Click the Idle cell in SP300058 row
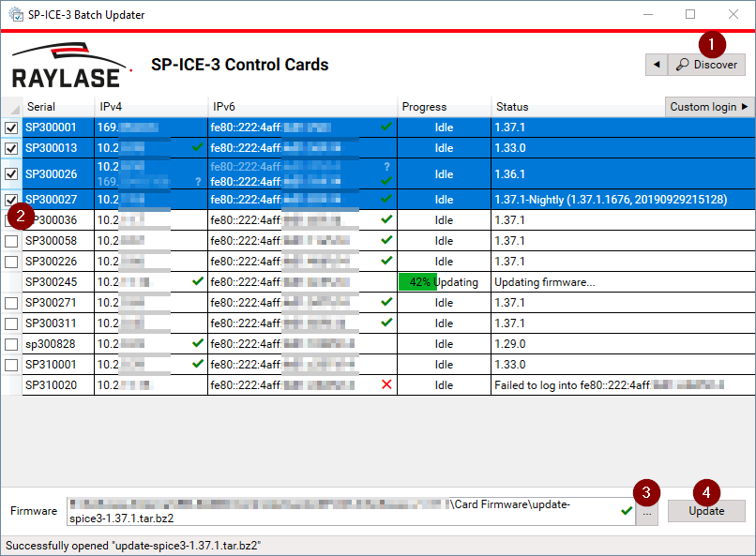Screen dimensions: 756x556 click(x=444, y=241)
